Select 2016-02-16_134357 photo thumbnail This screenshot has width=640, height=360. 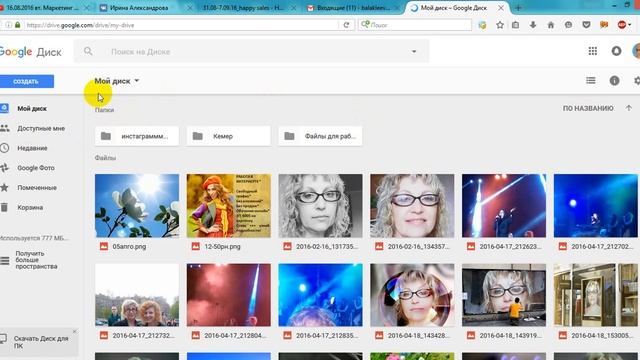point(412,206)
